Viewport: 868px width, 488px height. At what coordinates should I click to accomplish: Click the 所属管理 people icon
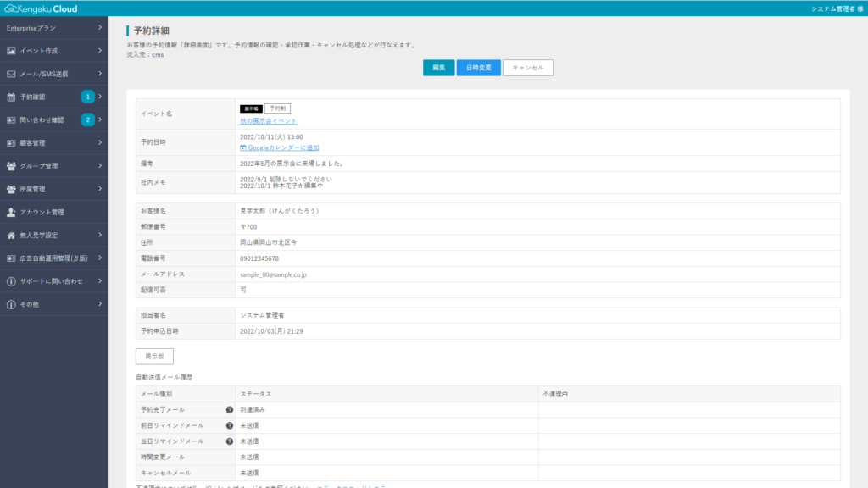pos(11,189)
